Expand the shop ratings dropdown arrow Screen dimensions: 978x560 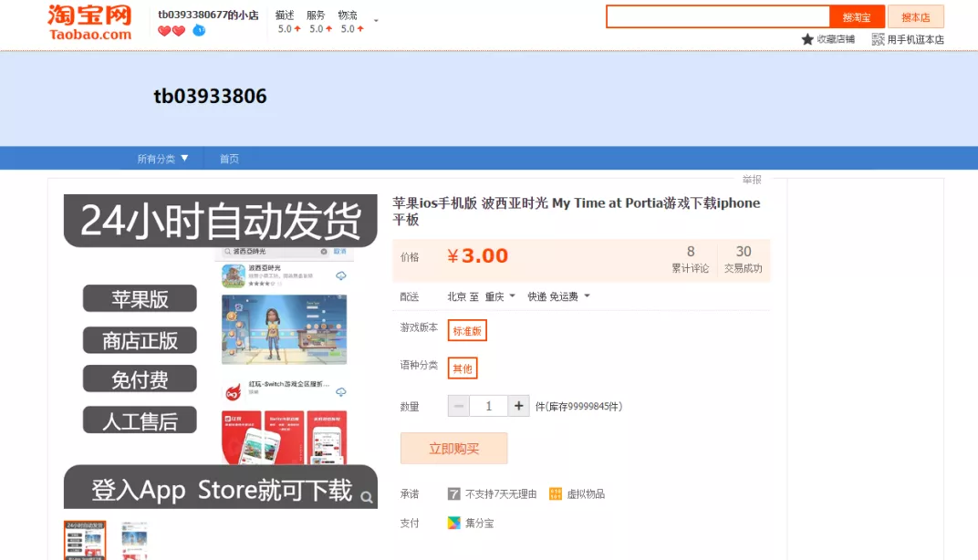pos(376,21)
